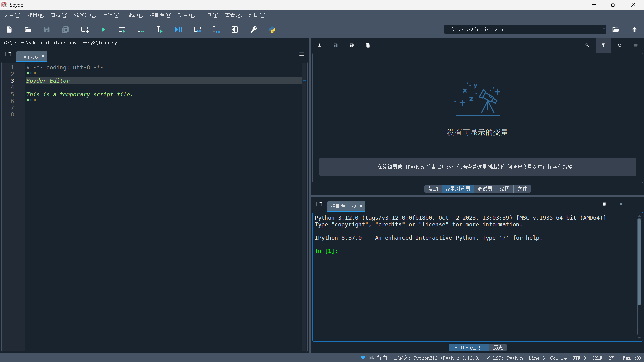Browse for a new working directory
644x362 pixels.
pos(616,29)
